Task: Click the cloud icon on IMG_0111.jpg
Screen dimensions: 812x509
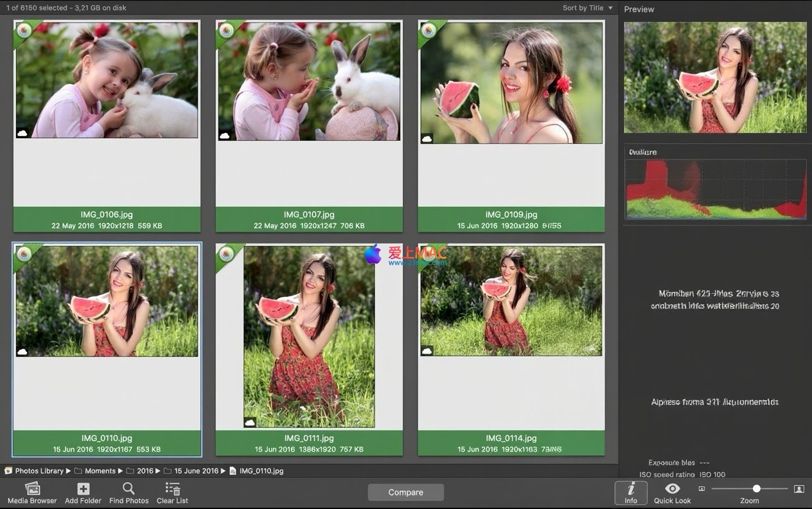Action: tap(250, 422)
